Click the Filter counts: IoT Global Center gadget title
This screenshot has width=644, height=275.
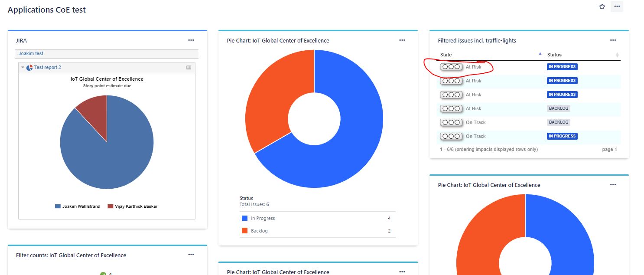[71, 255]
